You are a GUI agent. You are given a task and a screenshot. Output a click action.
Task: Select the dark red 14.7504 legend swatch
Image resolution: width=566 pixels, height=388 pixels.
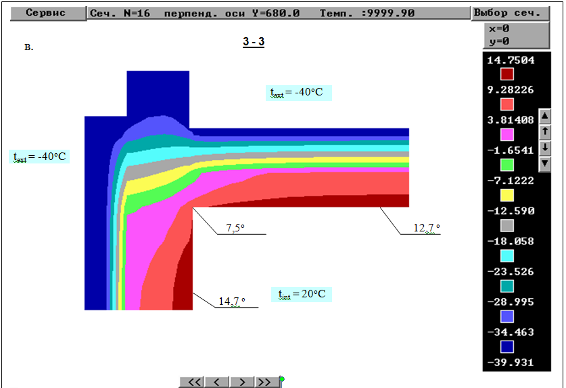coord(507,74)
